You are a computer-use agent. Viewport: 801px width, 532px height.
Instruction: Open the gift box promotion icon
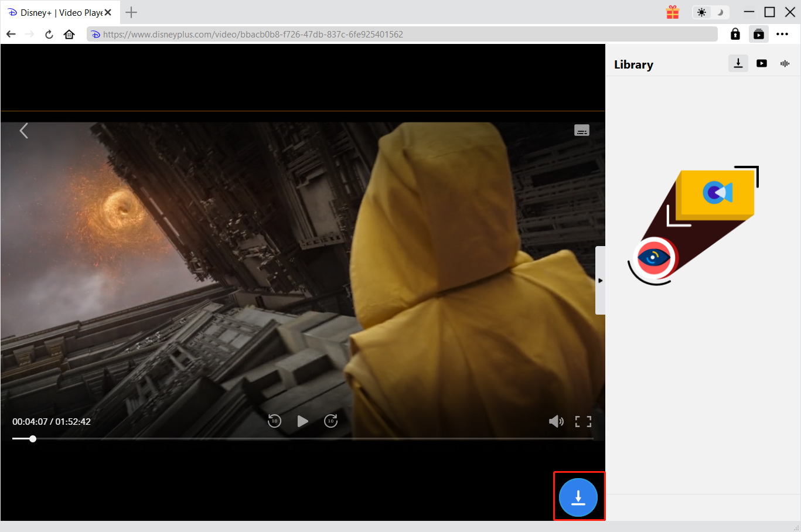pos(673,12)
